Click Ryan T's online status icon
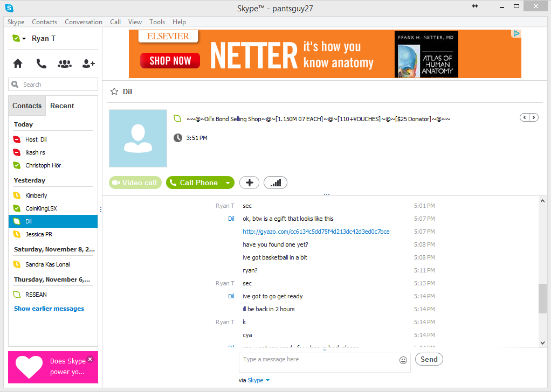Screen dimensions: 551x392 point(16,38)
